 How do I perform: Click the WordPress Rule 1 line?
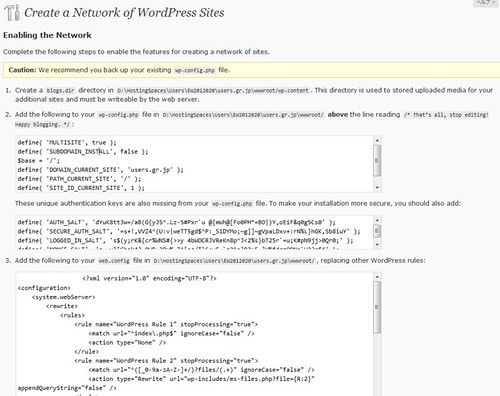tap(166, 324)
